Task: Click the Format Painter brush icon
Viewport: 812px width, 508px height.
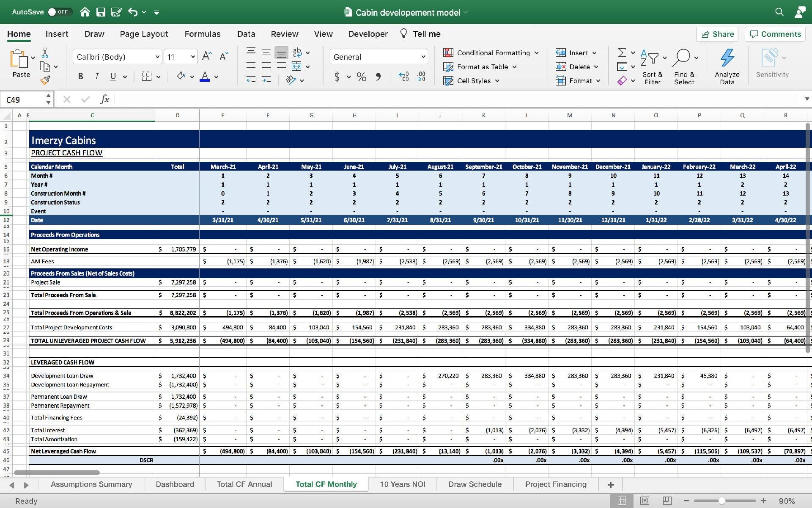Action: (45, 80)
